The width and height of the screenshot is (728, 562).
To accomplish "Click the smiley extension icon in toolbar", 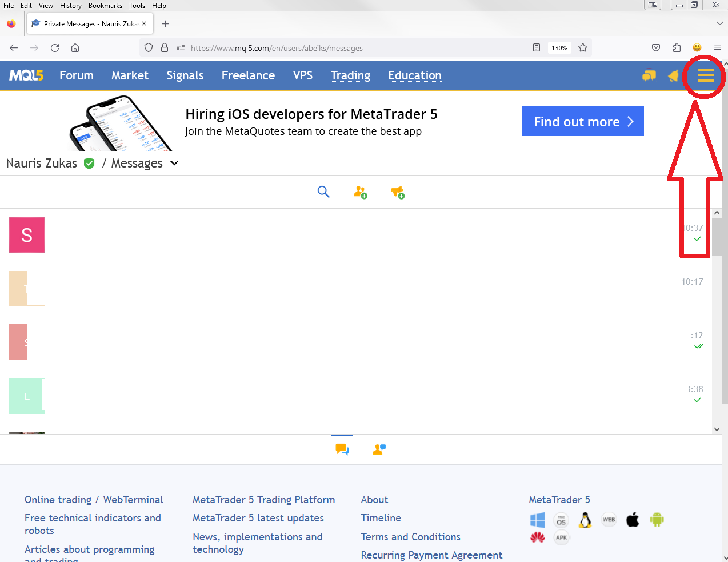I will click(x=697, y=48).
